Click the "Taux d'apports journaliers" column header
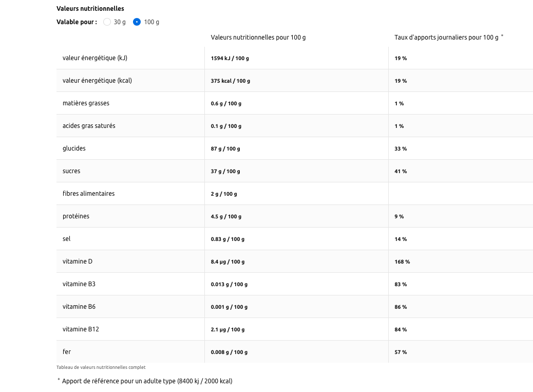The height and width of the screenshot is (392, 533). (446, 38)
